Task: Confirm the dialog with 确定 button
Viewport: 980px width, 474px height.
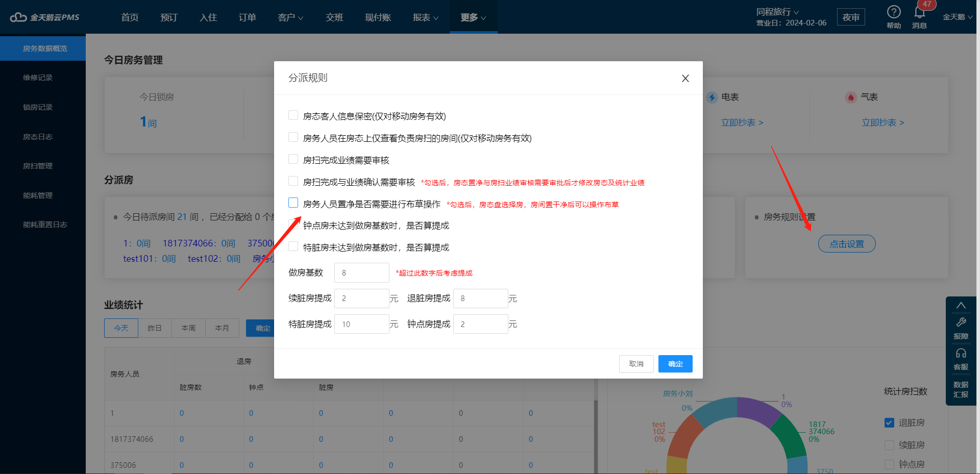Action: coord(675,364)
